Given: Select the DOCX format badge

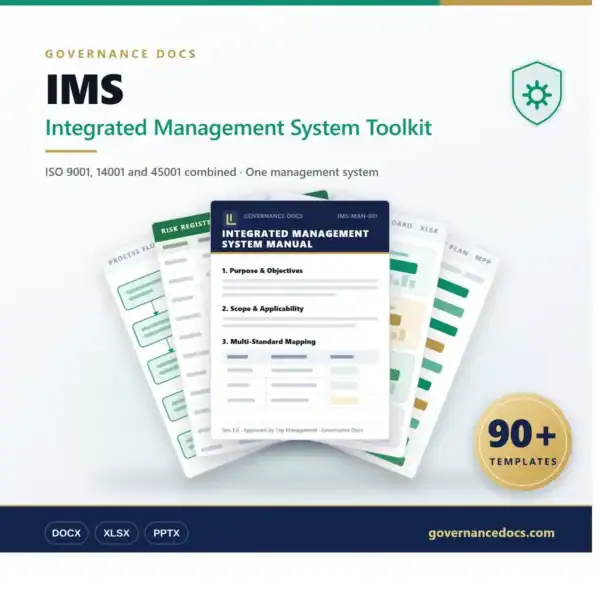Looking at the screenshot, I should point(67,533).
